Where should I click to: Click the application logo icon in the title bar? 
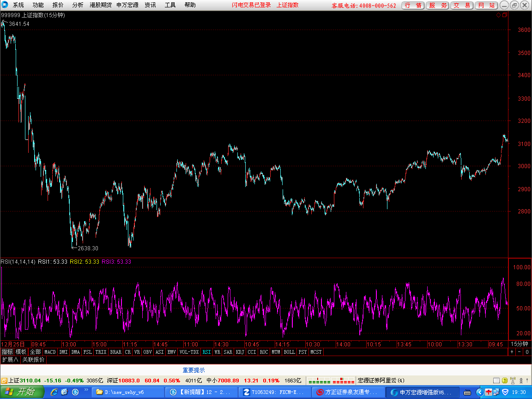tap(5, 5)
